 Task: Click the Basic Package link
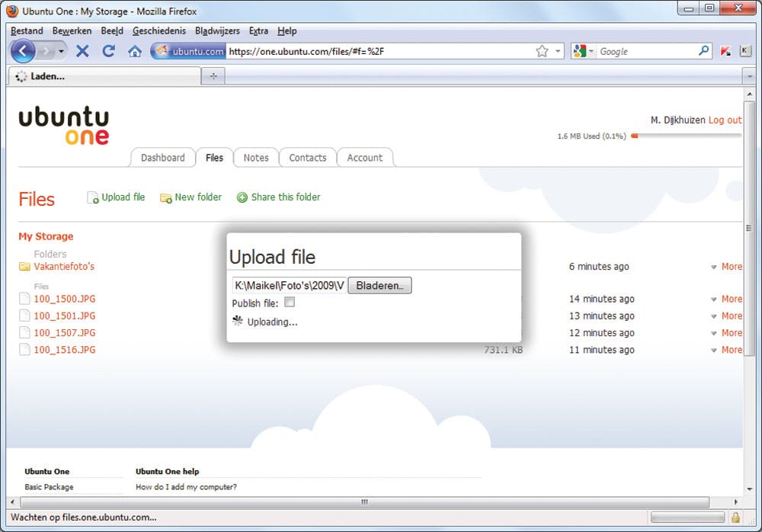point(49,487)
